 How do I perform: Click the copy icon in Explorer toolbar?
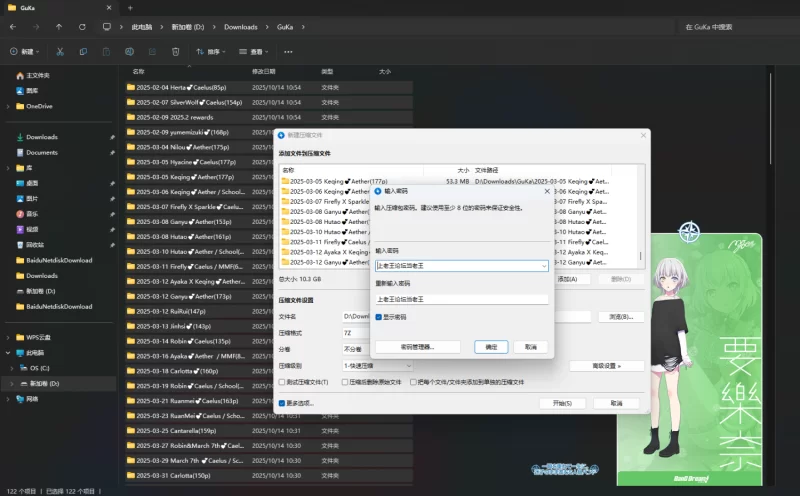[x=82, y=51]
